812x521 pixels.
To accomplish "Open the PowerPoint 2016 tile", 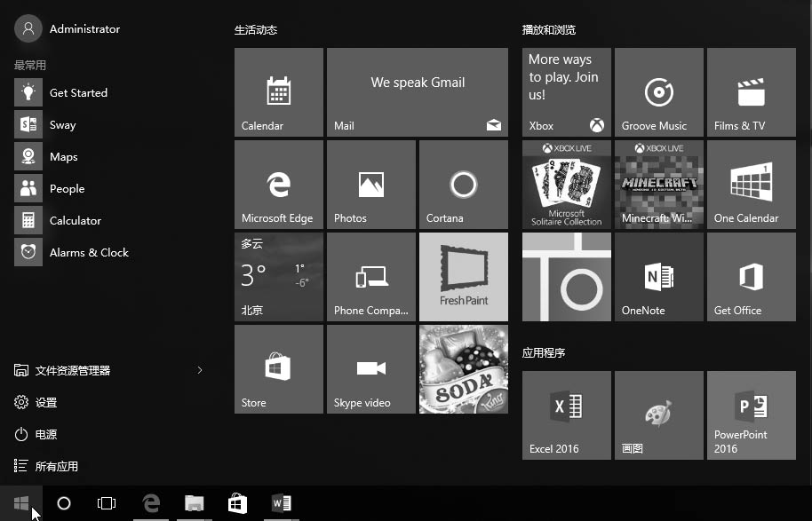I will point(751,414).
